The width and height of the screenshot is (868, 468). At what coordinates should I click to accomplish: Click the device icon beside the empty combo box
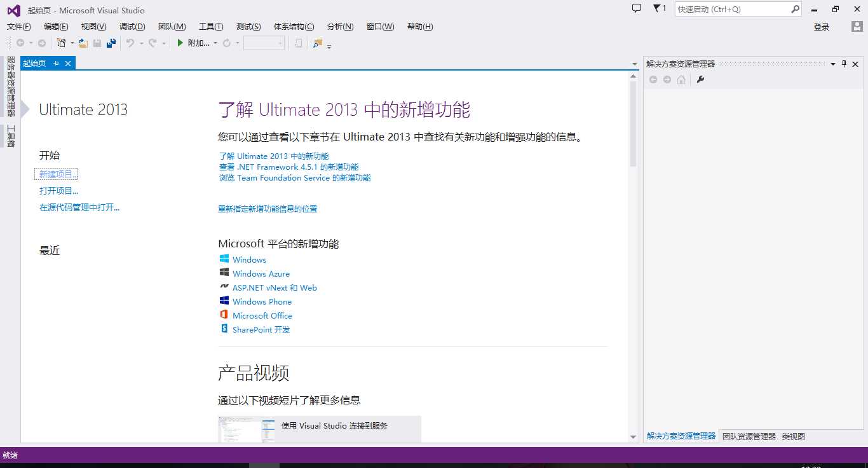pyautogui.click(x=298, y=43)
